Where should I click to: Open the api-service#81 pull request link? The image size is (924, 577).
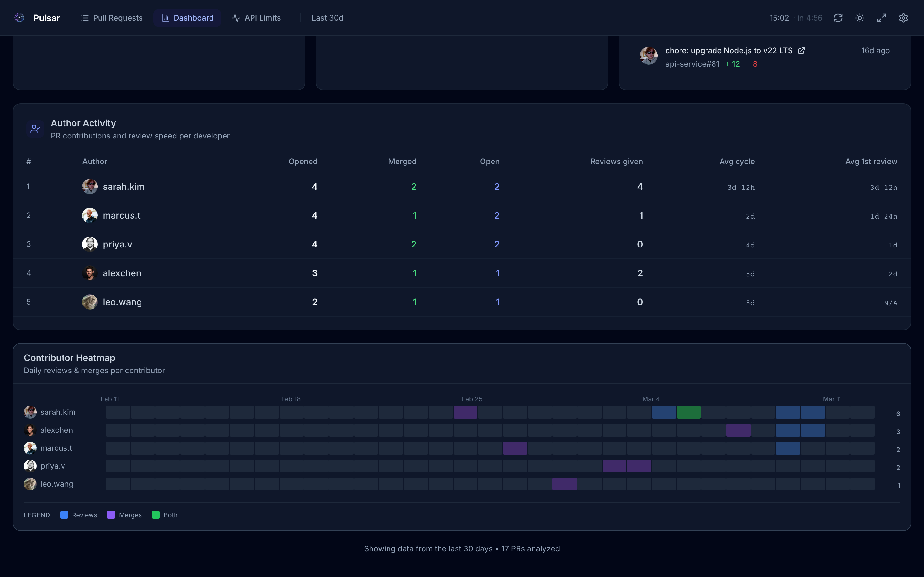coord(692,64)
